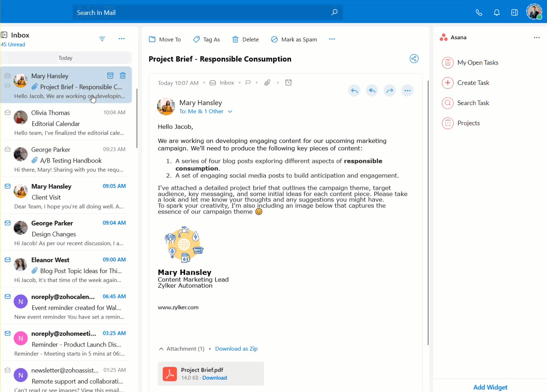Screen dimensions: 547x392
Task: Open Olivia Thomas Editorial Calendar email
Action: (65, 122)
